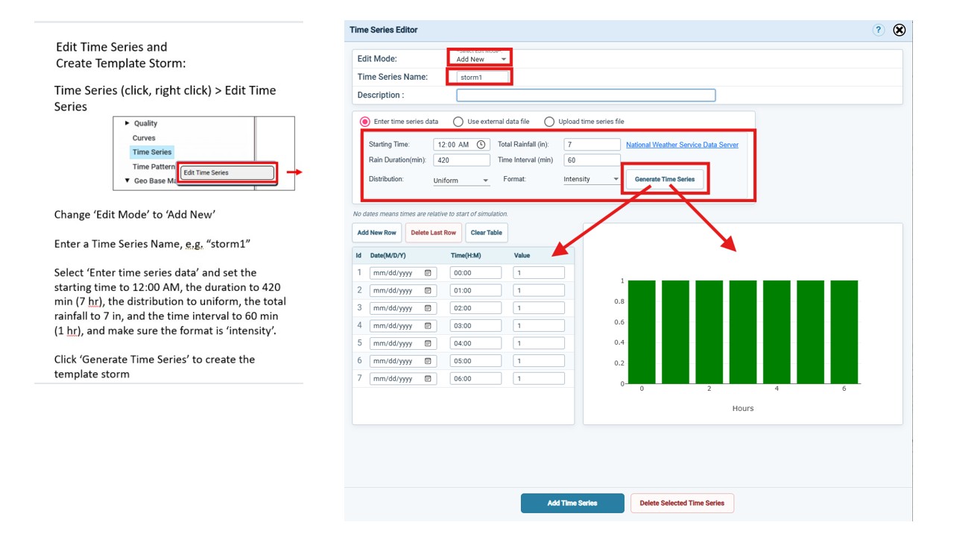Click the 02:00 time field in row 3

click(x=475, y=308)
